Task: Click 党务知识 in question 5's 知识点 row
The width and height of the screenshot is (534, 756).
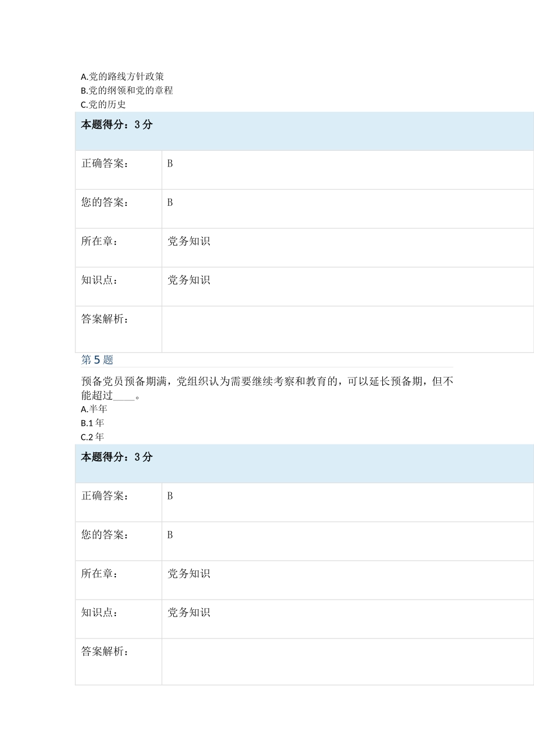Action: point(189,613)
